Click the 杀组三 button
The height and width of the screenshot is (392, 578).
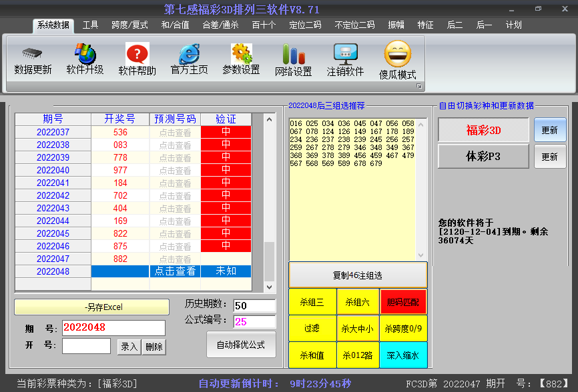tap(312, 302)
